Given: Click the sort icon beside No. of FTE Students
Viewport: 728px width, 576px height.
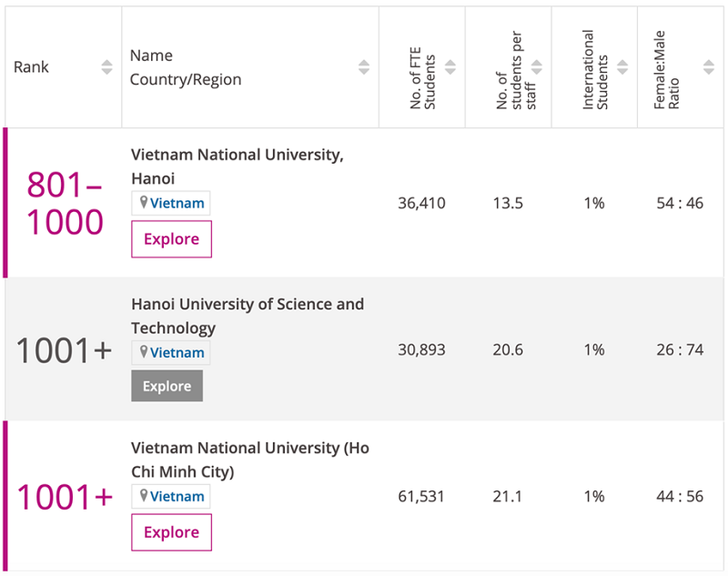Looking at the screenshot, I should [450, 66].
